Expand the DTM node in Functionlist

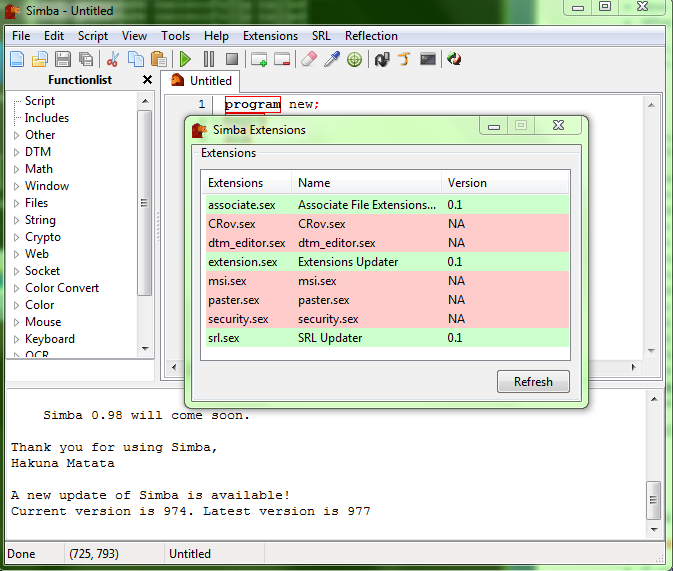pos(16,152)
